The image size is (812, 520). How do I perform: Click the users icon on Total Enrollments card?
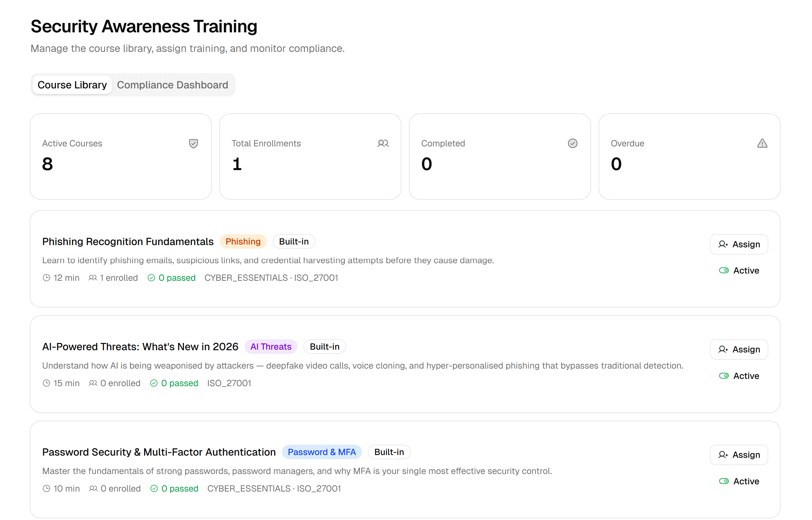coord(383,144)
